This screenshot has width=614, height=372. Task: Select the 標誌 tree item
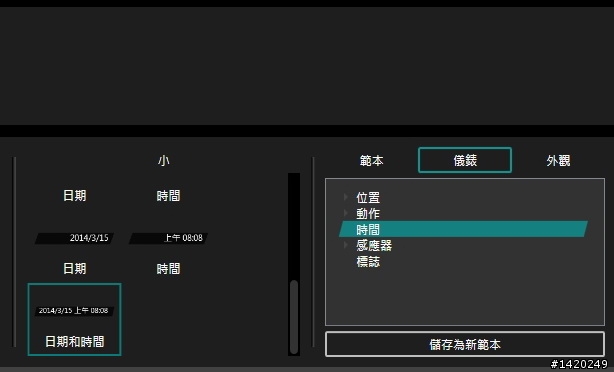(368, 262)
